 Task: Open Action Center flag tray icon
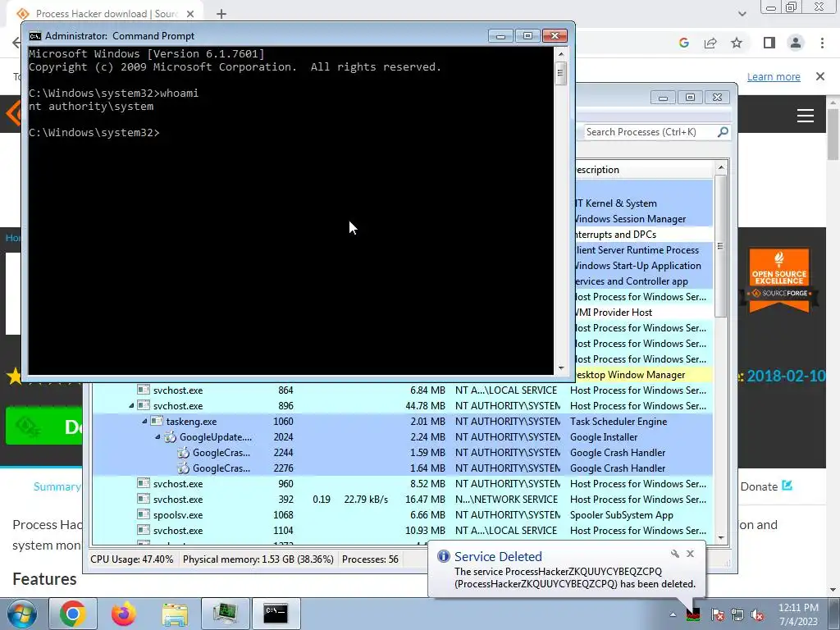point(718,614)
